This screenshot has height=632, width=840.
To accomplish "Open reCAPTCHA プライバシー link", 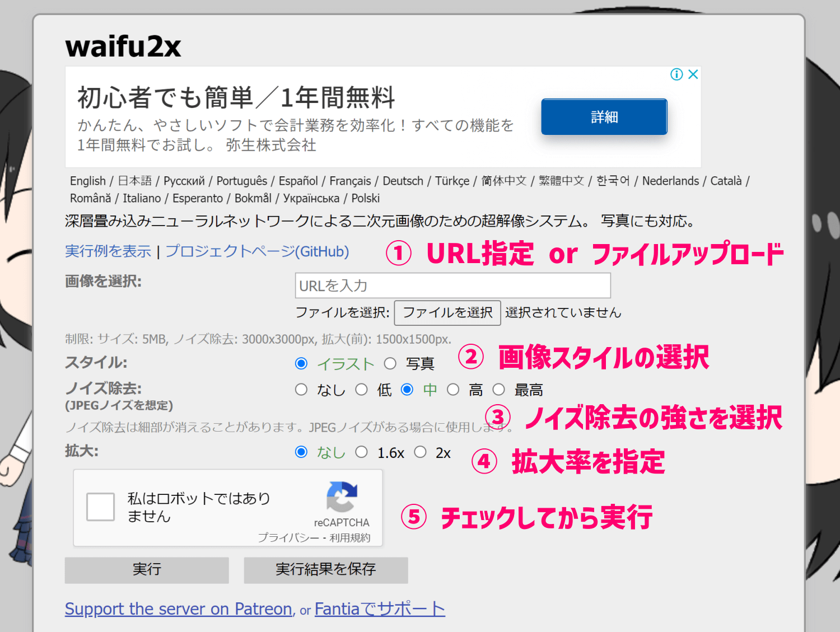I will tap(288, 538).
